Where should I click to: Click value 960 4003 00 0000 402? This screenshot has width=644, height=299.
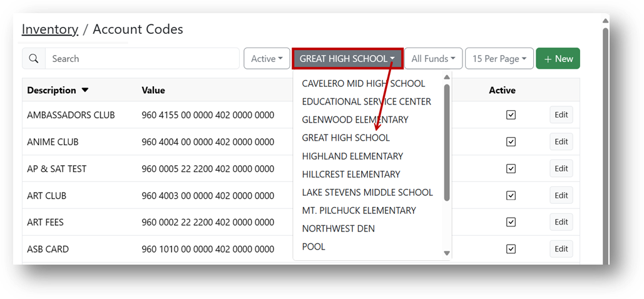(x=208, y=196)
